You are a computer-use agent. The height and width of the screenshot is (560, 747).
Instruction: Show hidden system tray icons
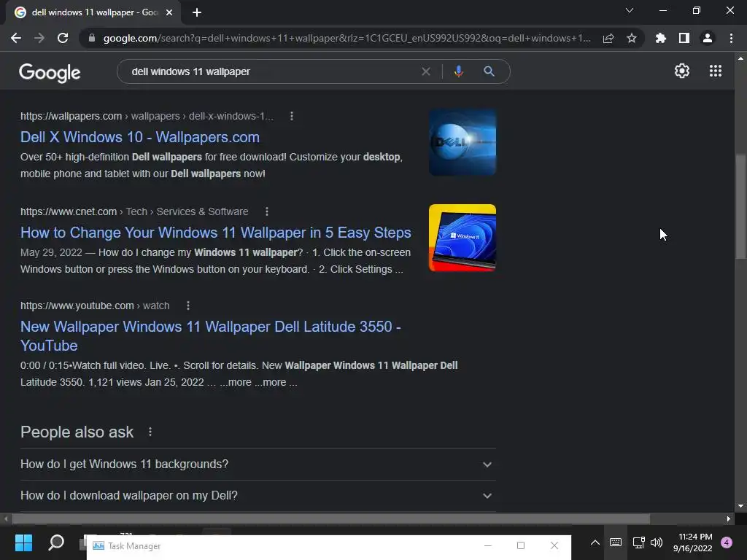pyautogui.click(x=595, y=542)
